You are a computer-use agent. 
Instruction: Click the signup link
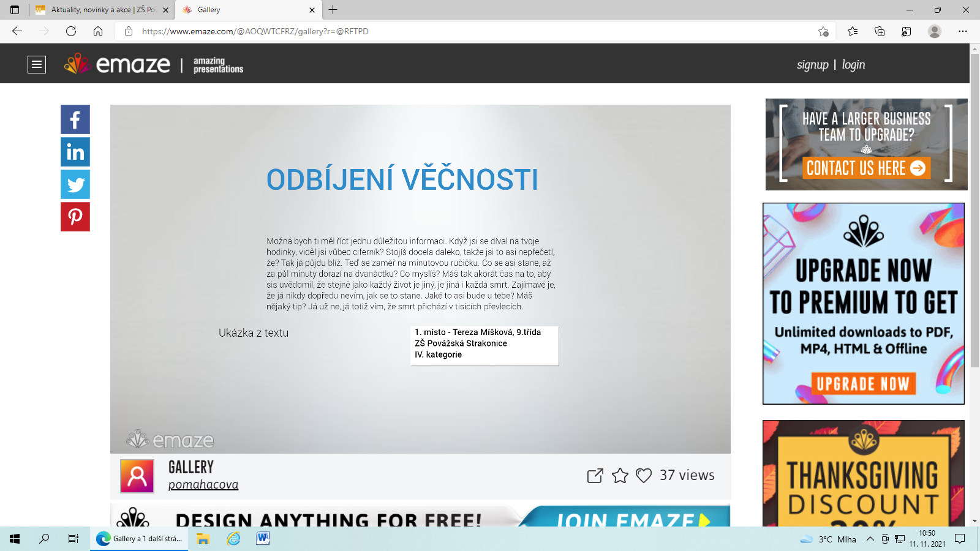point(812,65)
